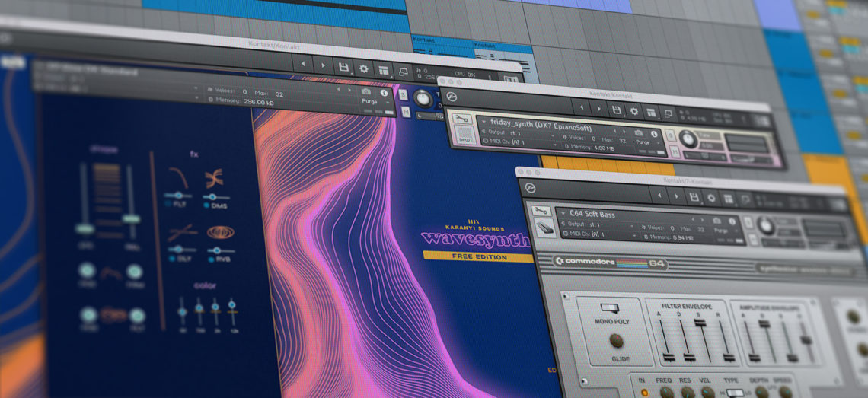Click the snapshot camera icon on wavesynth instrument

click(x=366, y=92)
